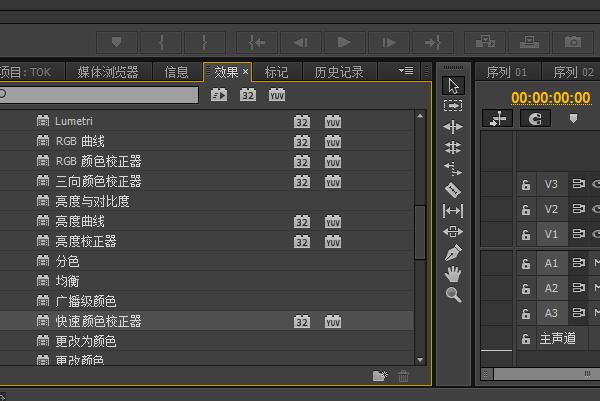Select the Zoom magnifier tool
Viewport: 600px width, 401px height.
pyautogui.click(x=453, y=295)
